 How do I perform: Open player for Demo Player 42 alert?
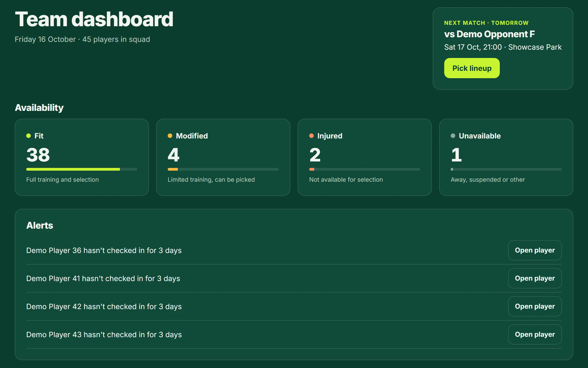[x=534, y=306]
